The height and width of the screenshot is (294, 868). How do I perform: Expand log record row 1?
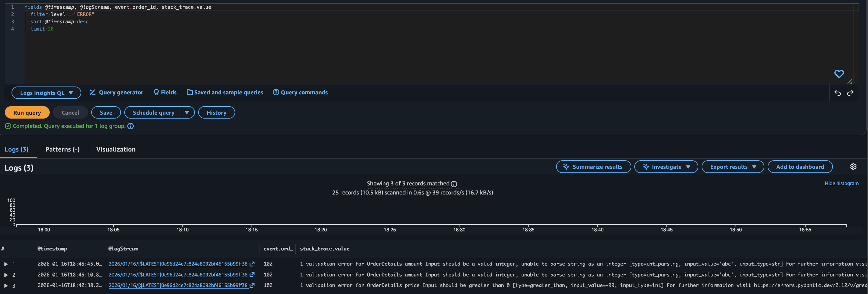[x=5, y=264]
